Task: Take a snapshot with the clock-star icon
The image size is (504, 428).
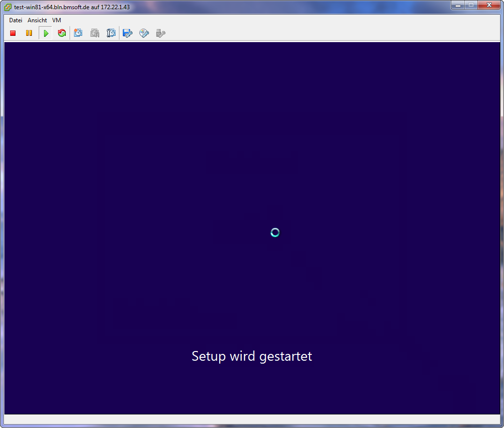Action: click(x=78, y=33)
